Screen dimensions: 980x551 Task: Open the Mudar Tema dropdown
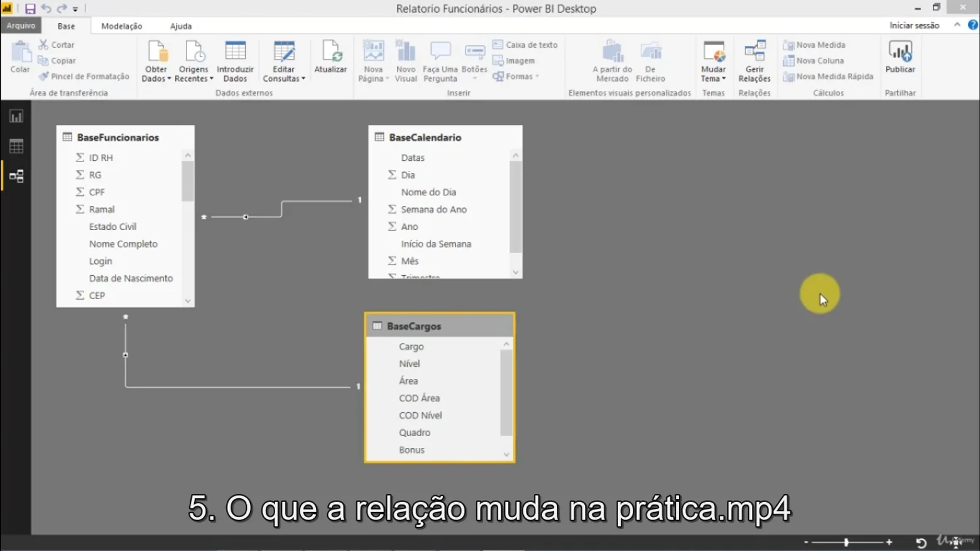[x=714, y=61]
